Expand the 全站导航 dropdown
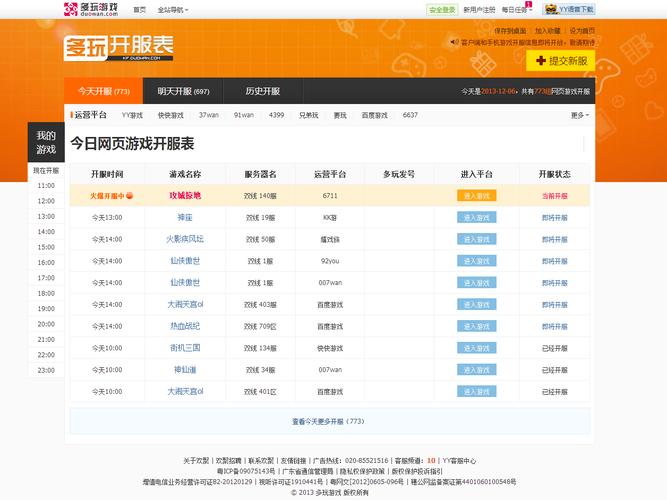 173,9
